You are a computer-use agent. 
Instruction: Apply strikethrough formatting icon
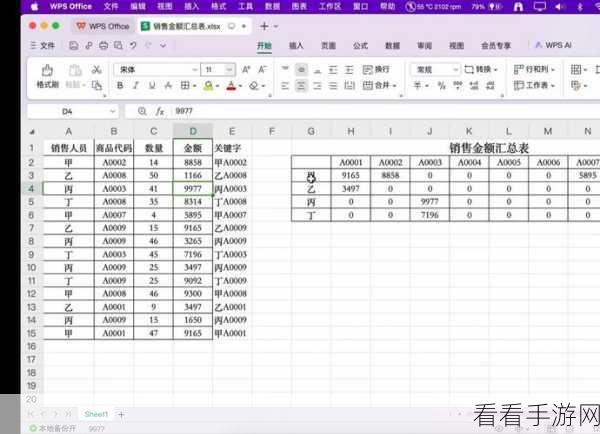click(x=168, y=86)
